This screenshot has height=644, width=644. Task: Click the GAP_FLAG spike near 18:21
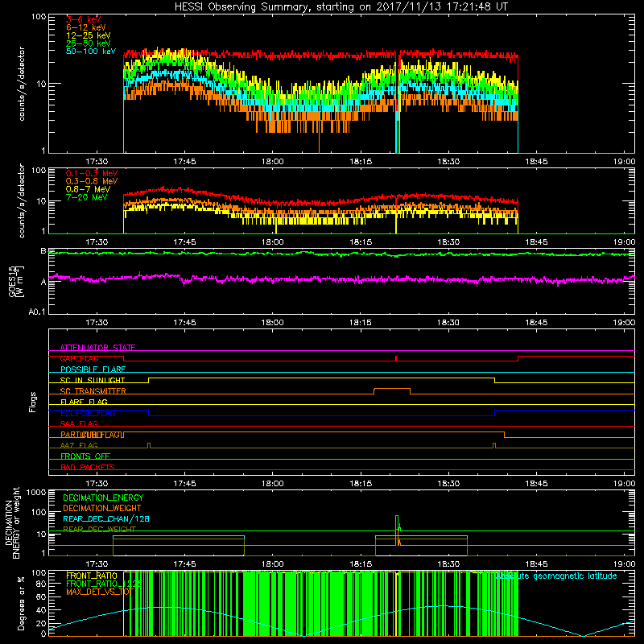[396, 358]
